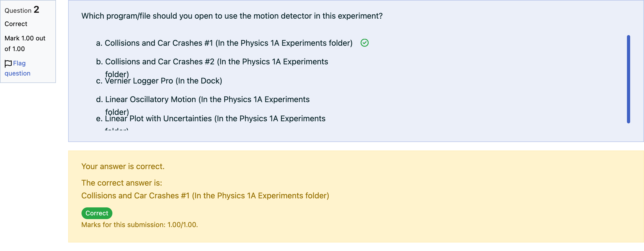This screenshot has height=251, width=644.
Task: Click the green checkmark icon next to option a
Action: point(364,43)
